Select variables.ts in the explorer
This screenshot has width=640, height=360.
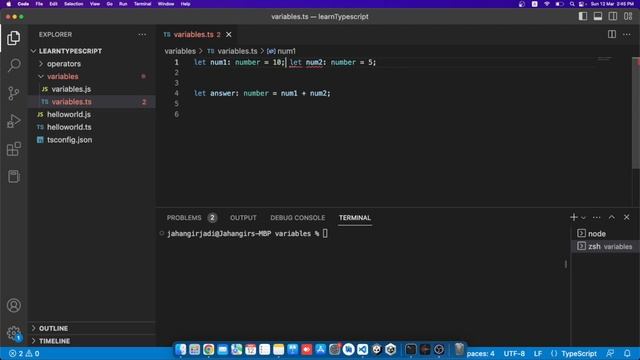click(x=92, y=102)
